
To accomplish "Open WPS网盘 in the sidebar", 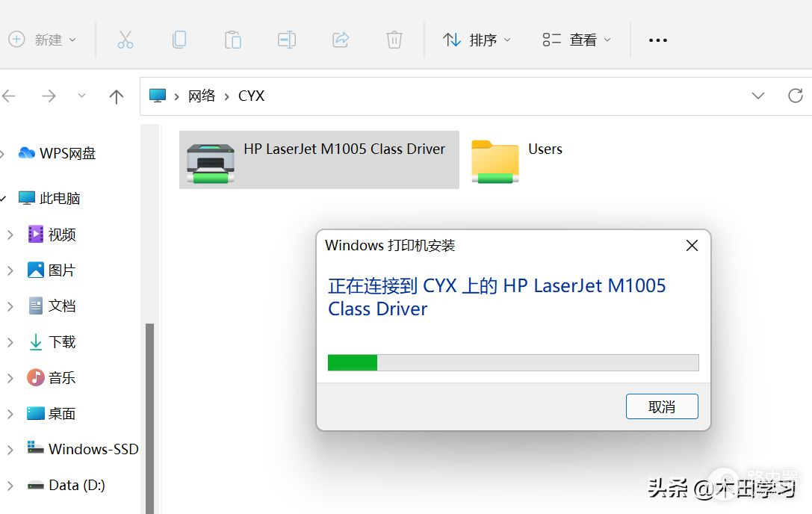I will click(x=57, y=153).
